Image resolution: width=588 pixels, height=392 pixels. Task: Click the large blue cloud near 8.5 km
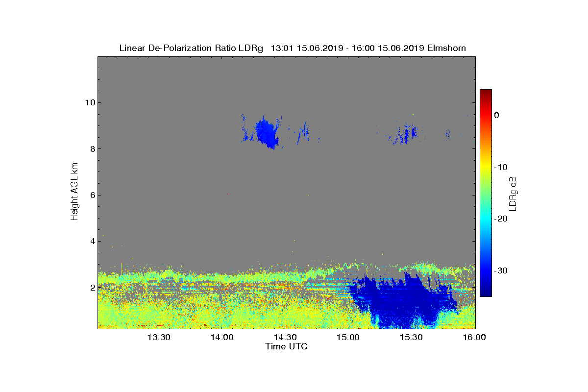pyautogui.click(x=267, y=132)
